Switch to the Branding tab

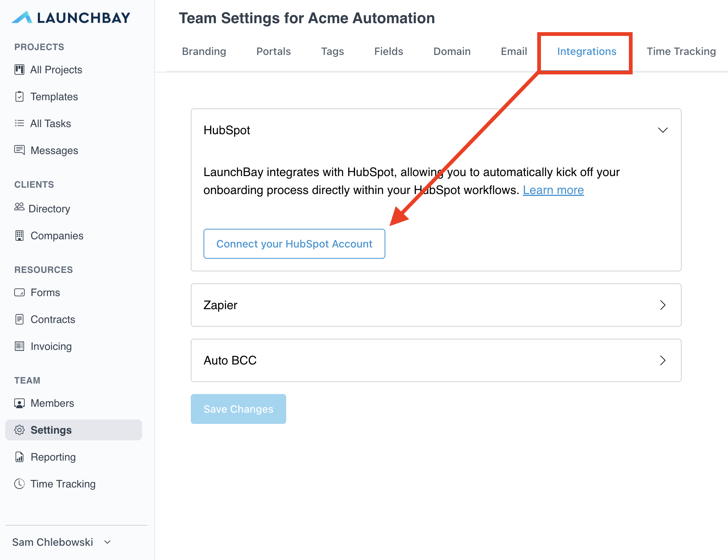pyautogui.click(x=204, y=51)
